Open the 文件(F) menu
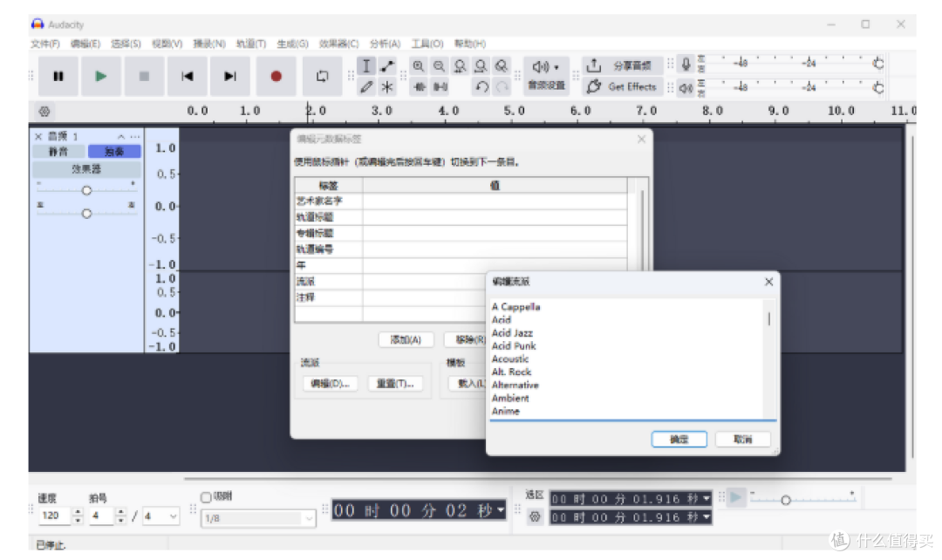Viewport: 942px width, 560px height. [x=45, y=44]
